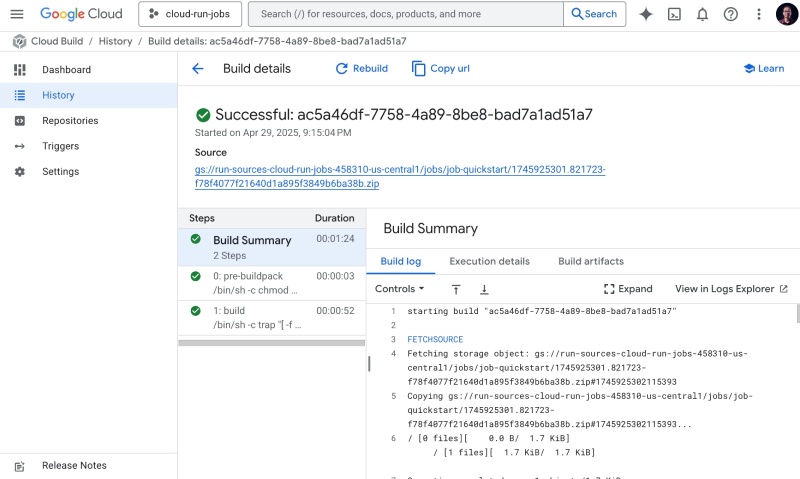Click the Settings gear icon

pyautogui.click(x=19, y=172)
